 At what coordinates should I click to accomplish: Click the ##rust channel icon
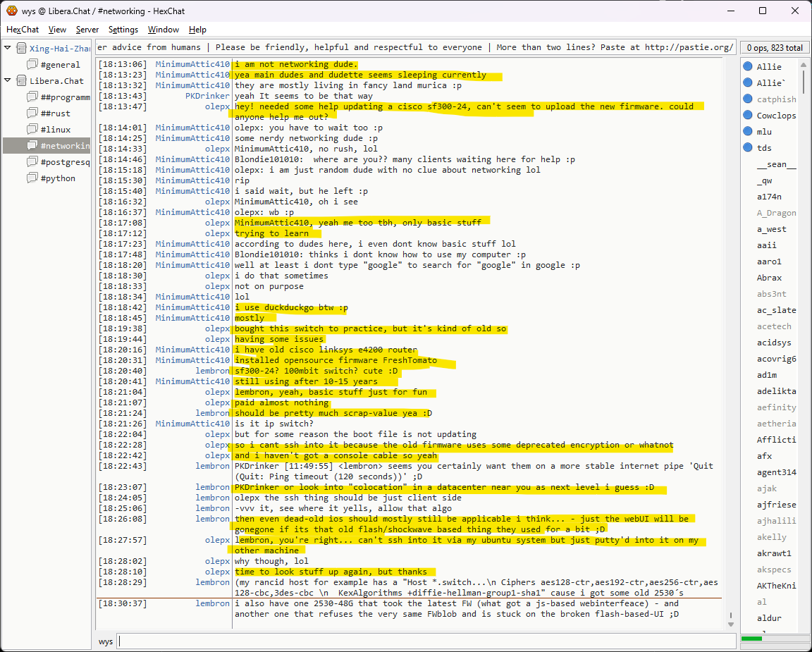[x=32, y=113]
